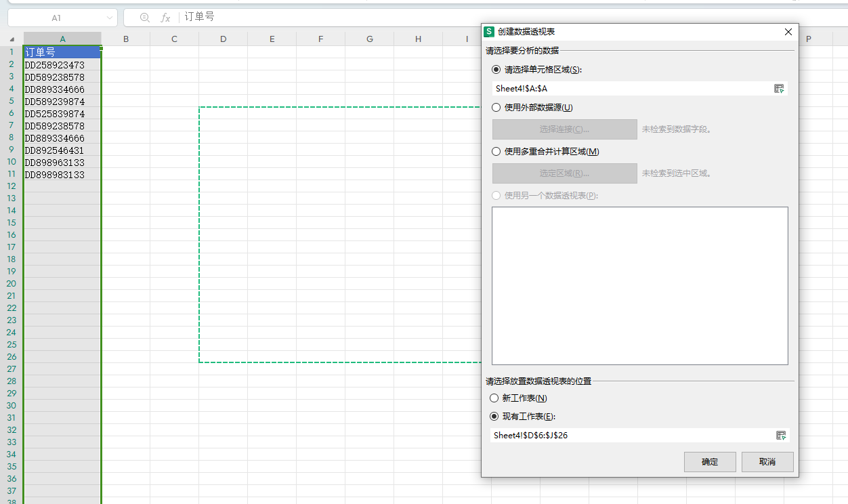
Task: Click the green S dialog title icon
Action: coord(489,32)
